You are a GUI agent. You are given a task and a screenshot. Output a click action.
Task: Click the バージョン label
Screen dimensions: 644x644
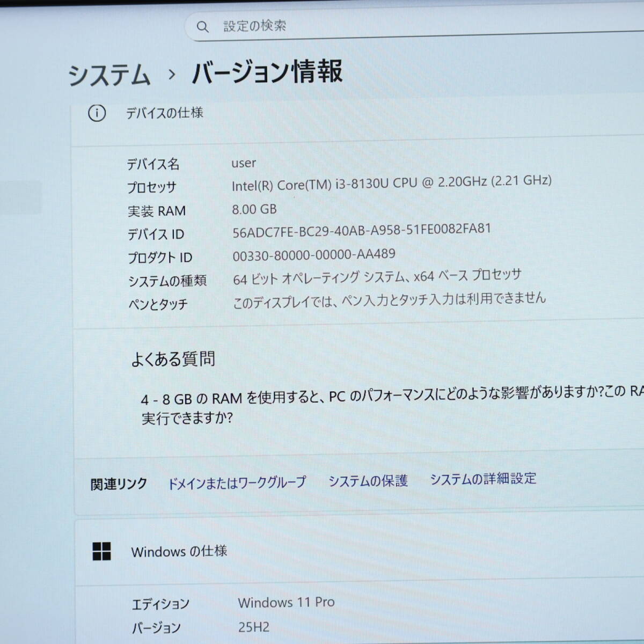(156, 627)
